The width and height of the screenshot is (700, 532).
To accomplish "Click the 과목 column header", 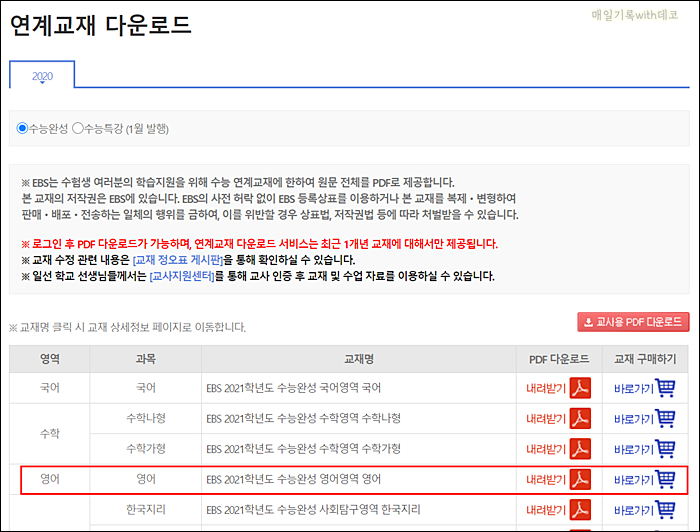I will [x=146, y=359].
